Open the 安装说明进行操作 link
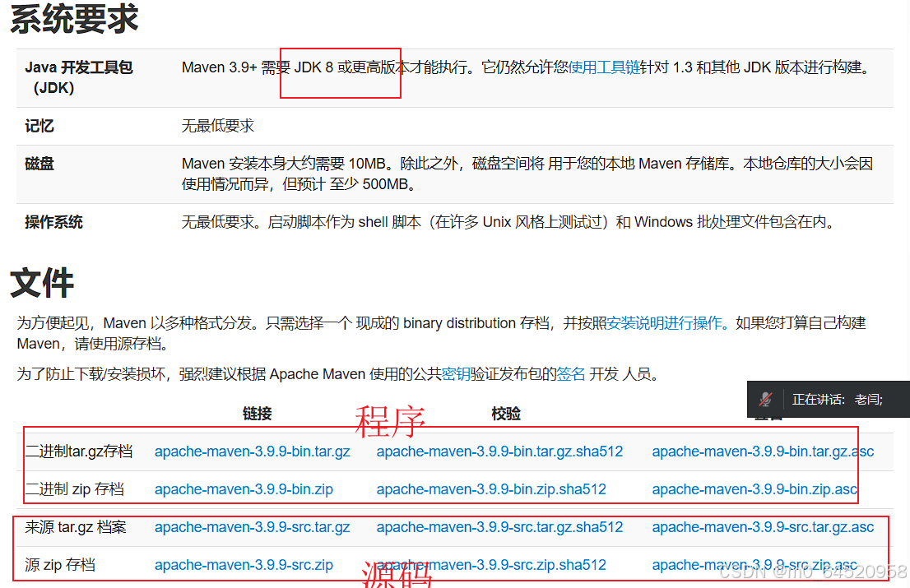The width and height of the screenshot is (910, 588). tap(665, 323)
